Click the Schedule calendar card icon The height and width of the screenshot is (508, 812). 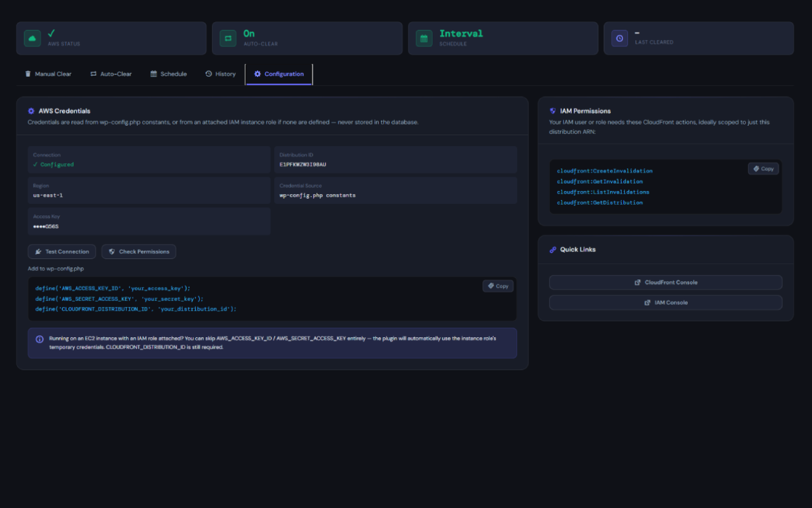click(x=424, y=38)
